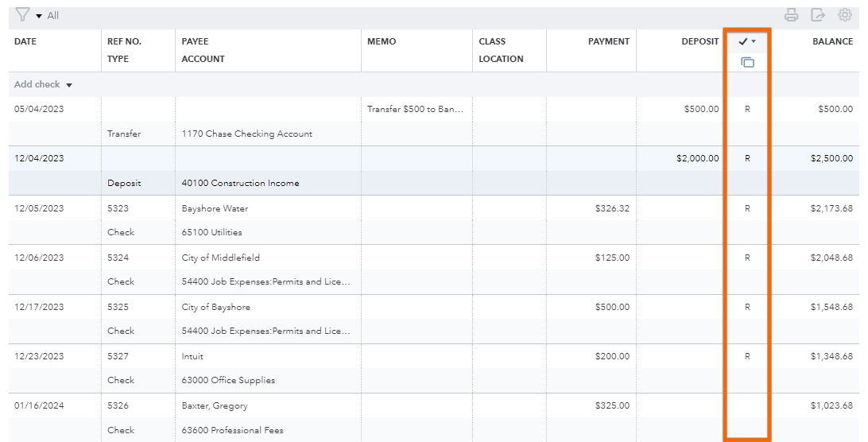868x442 pixels.
Task: Select the 12/05/2023 date cell
Action: (39, 209)
